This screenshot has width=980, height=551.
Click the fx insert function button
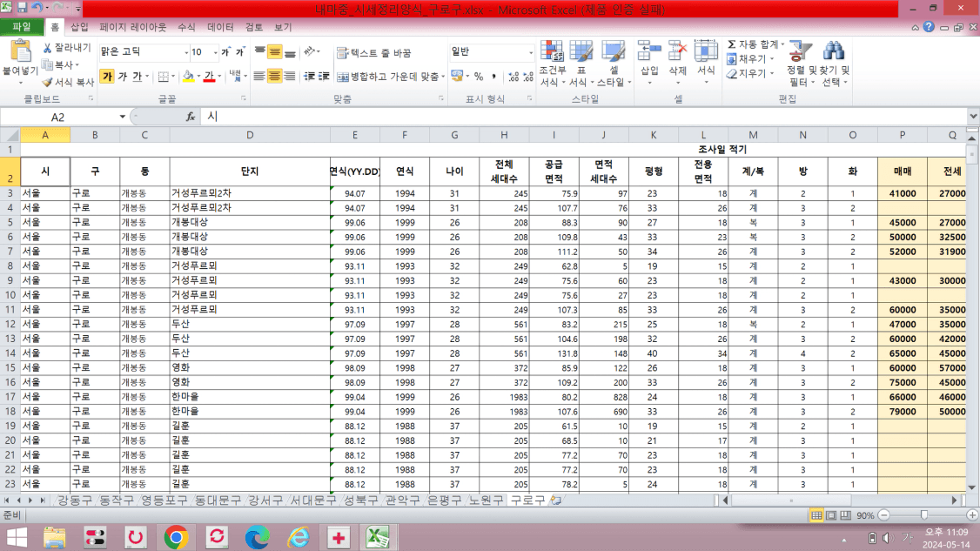(x=190, y=117)
